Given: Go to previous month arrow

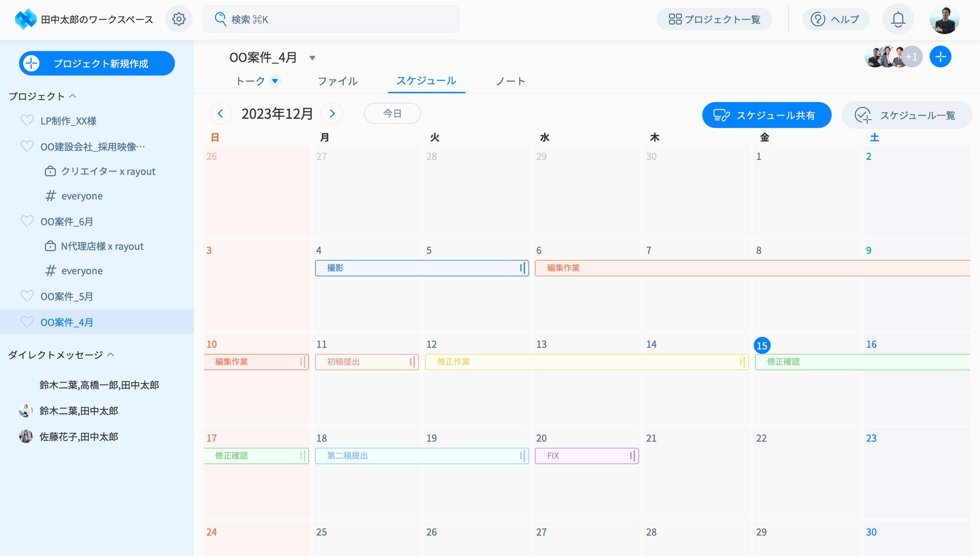Looking at the screenshot, I should pyautogui.click(x=220, y=114).
